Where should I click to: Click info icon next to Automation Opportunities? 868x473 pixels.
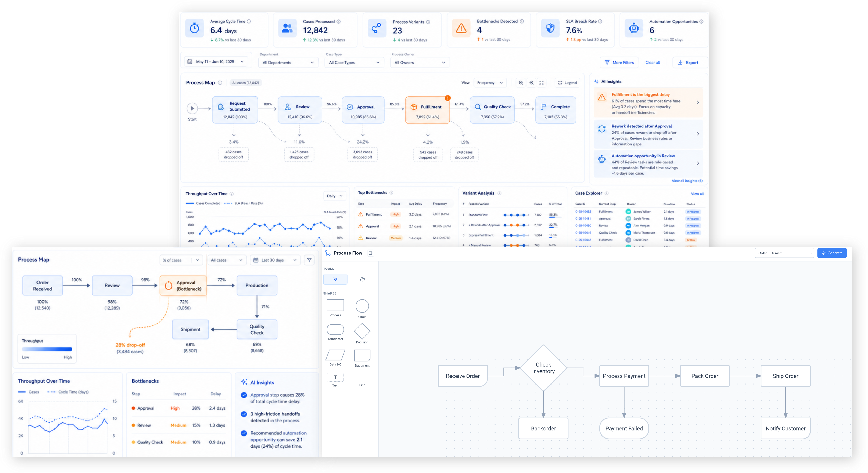tap(702, 22)
